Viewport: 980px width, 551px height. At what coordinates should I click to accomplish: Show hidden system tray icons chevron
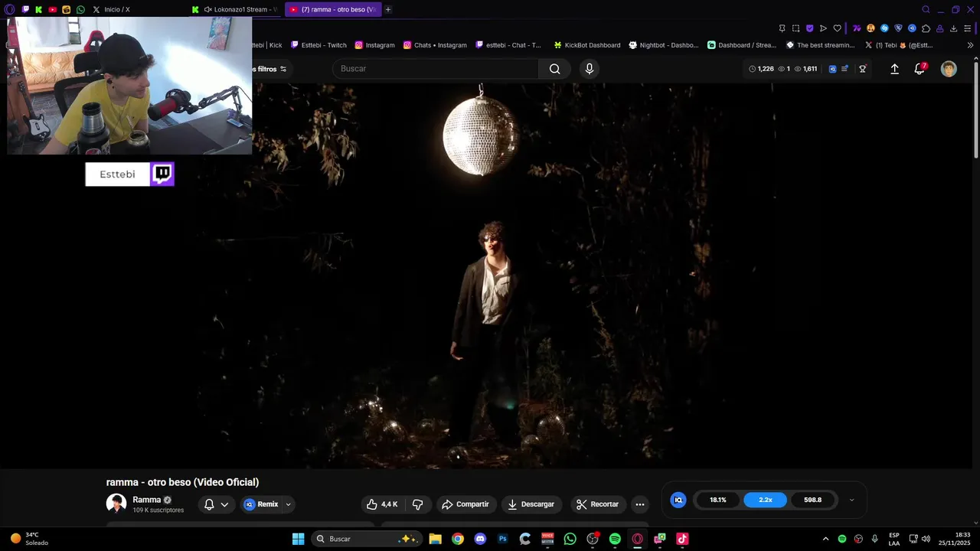(825, 539)
